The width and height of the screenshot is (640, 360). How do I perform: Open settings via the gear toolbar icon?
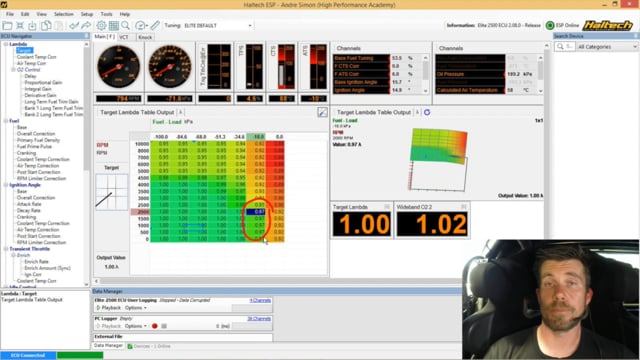[x=101, y=26]
